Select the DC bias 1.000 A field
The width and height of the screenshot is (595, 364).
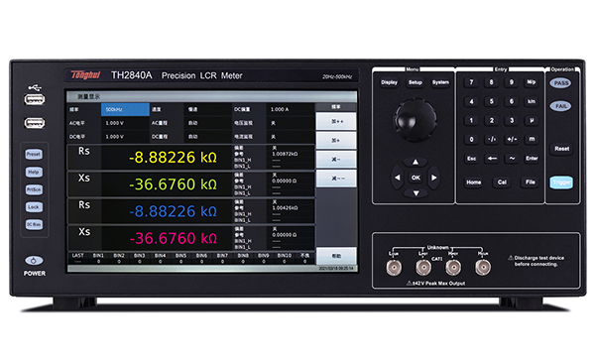[291, 109]
